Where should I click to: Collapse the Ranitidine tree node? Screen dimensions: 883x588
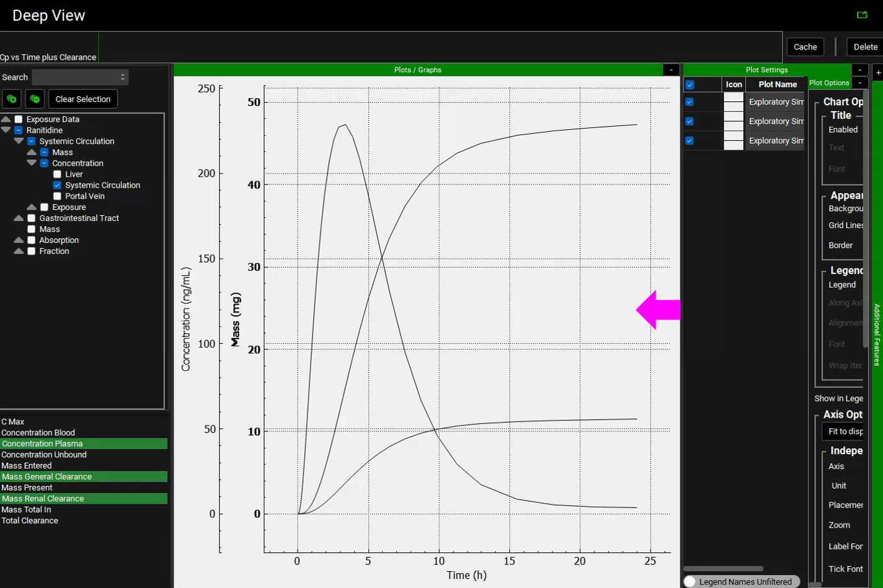6,130
